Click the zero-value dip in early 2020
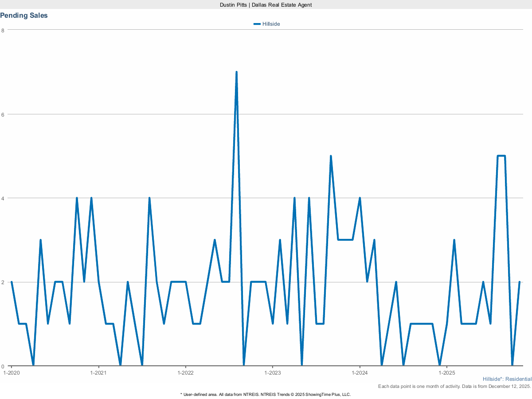The width and height of the screenshot is (532, 399). pyautogui.click(x=32, y=366)
